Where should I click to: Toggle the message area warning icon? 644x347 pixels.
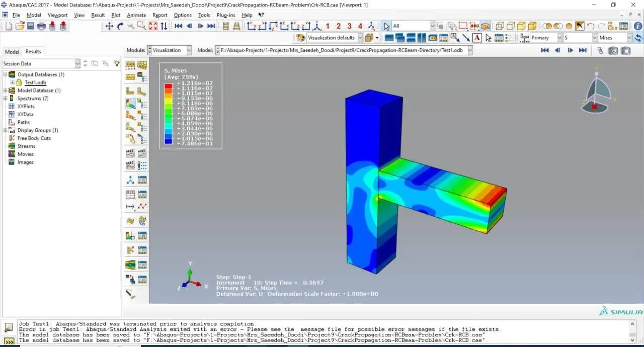[9, 327]
